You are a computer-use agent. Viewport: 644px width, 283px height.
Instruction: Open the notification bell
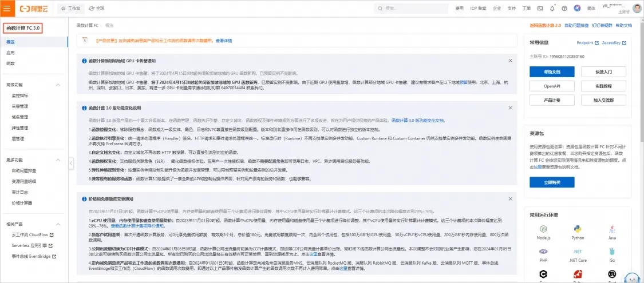click(x=552, y=8)
